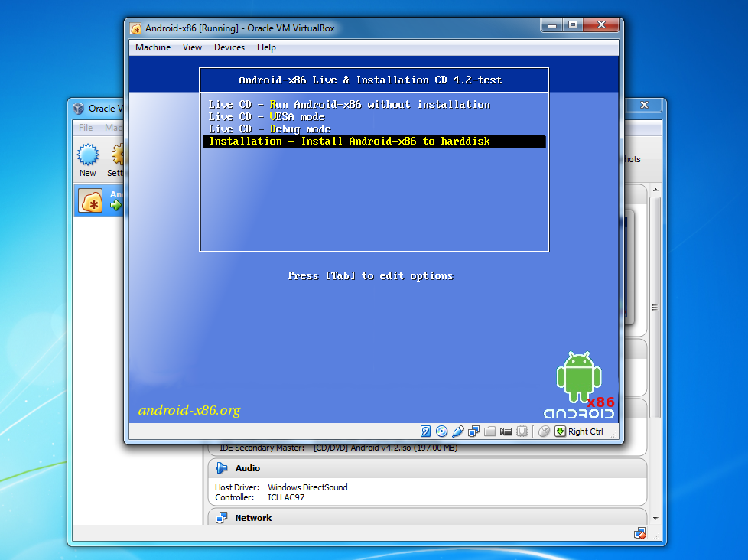748x560 pixels.
Task: Click the video capture status icon
Action: (x=506, y=431)
